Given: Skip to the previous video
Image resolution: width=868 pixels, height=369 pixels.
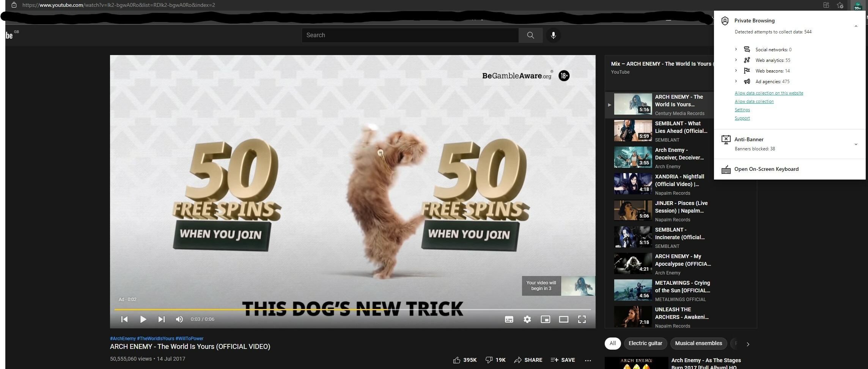Looking at the screenshot, I should click(124, 319).
